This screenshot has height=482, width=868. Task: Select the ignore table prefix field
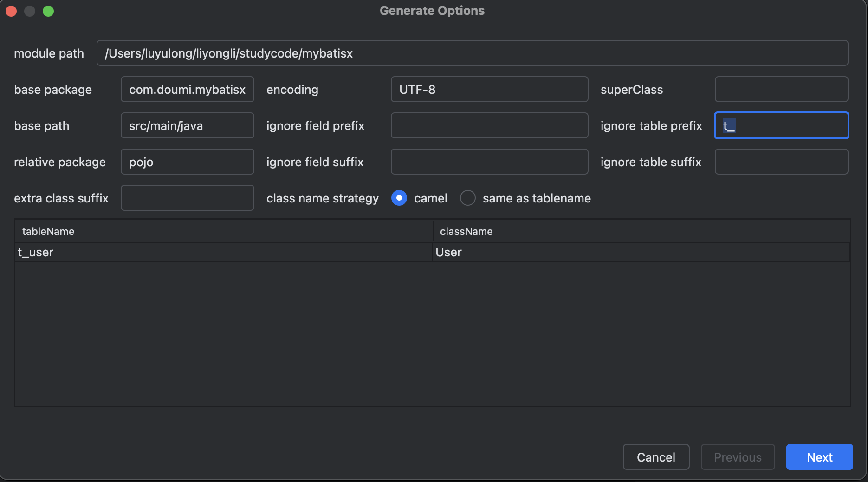click(781, 126)
